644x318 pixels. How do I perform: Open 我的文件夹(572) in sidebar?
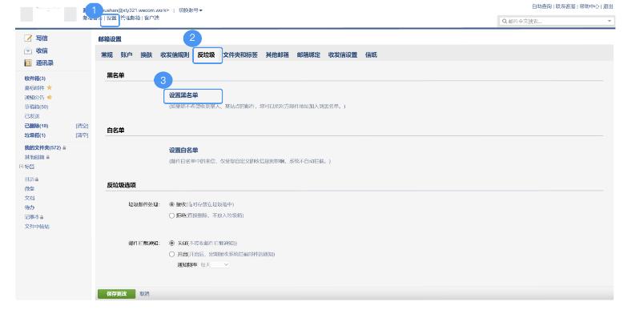(42, 147)
